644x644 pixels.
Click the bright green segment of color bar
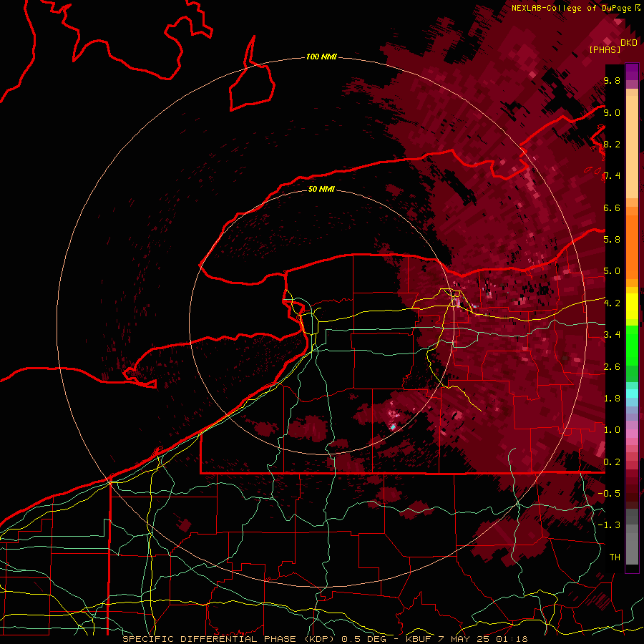[x=632, y=346]
